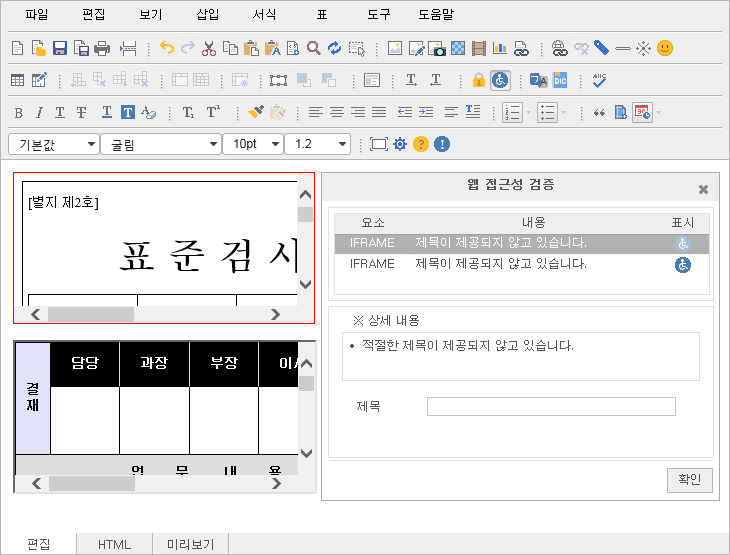
Task: Undo the last action
Action: [167, 48]
